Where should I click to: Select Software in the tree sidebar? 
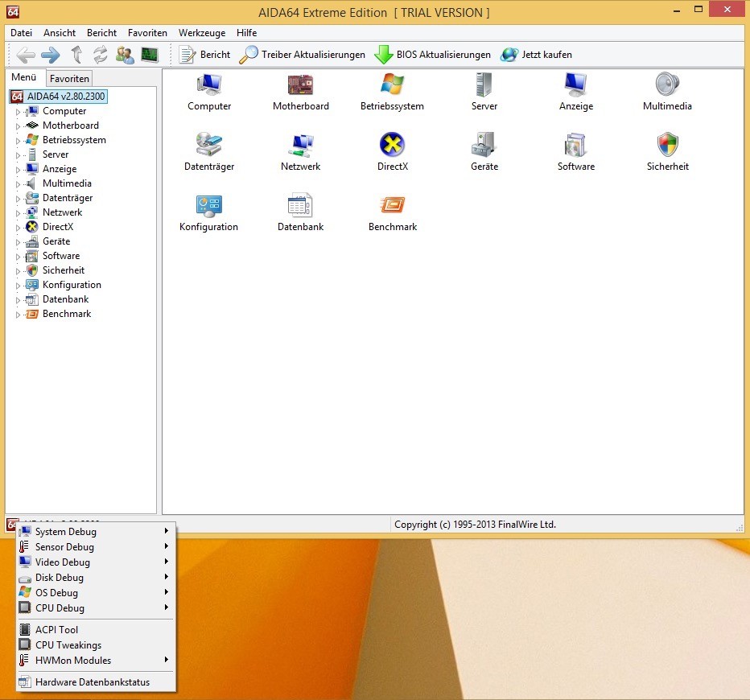(x=61, y=256)
